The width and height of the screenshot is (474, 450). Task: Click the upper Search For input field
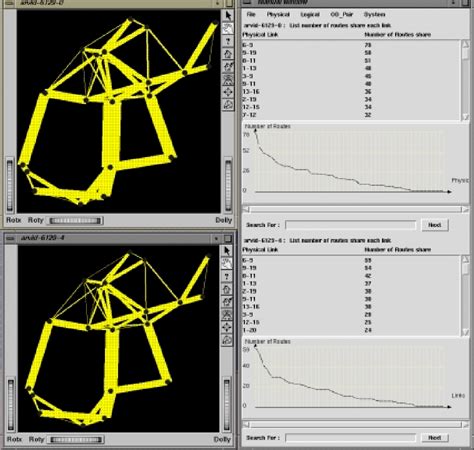coord(351,225)
